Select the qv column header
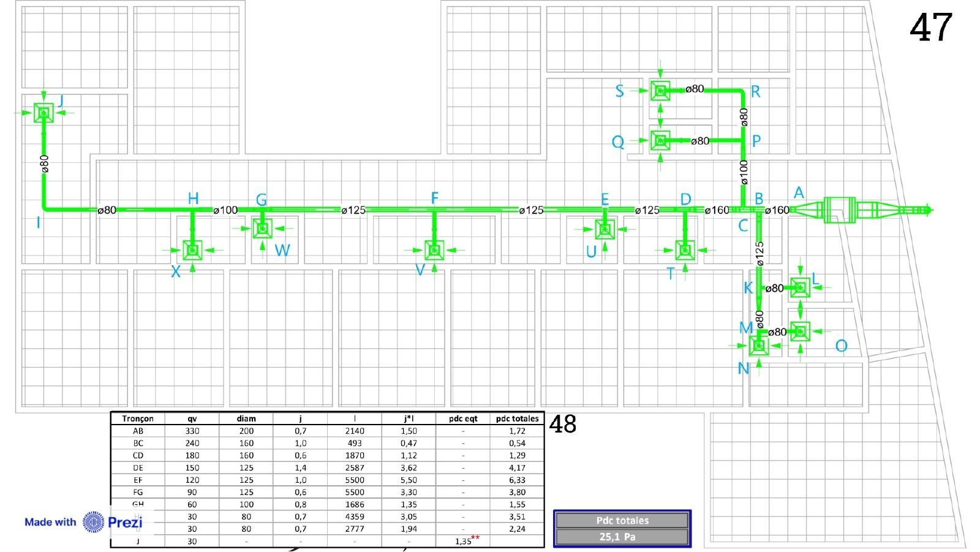Viewport: 980px width, 552px height. pyautogui.click(x=192, y=418)
